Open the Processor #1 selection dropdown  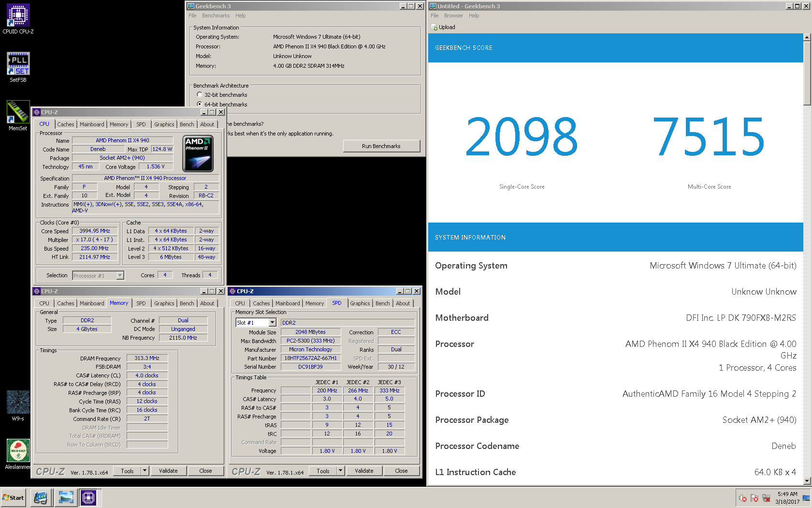pyautogui.click(x=120, y=275)
